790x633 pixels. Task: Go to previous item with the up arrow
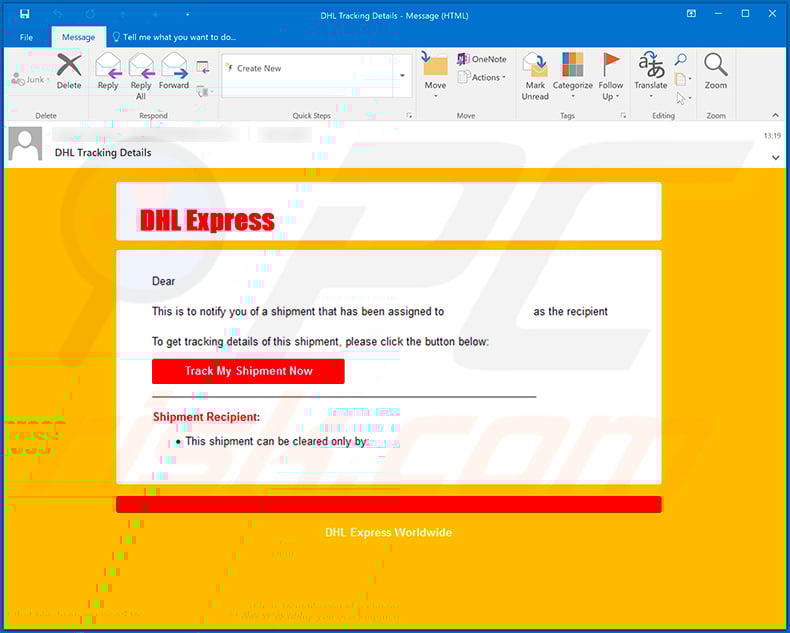[x=122, y=14]
